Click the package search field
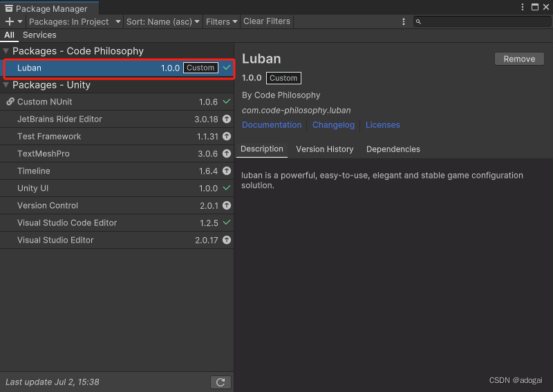 484,21
